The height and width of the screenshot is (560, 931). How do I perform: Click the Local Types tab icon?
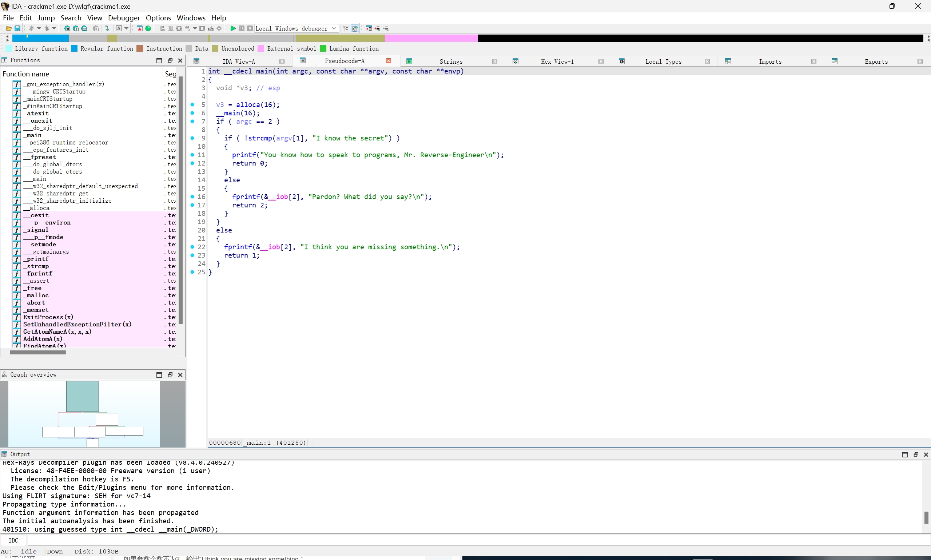[x=622, y=61]
